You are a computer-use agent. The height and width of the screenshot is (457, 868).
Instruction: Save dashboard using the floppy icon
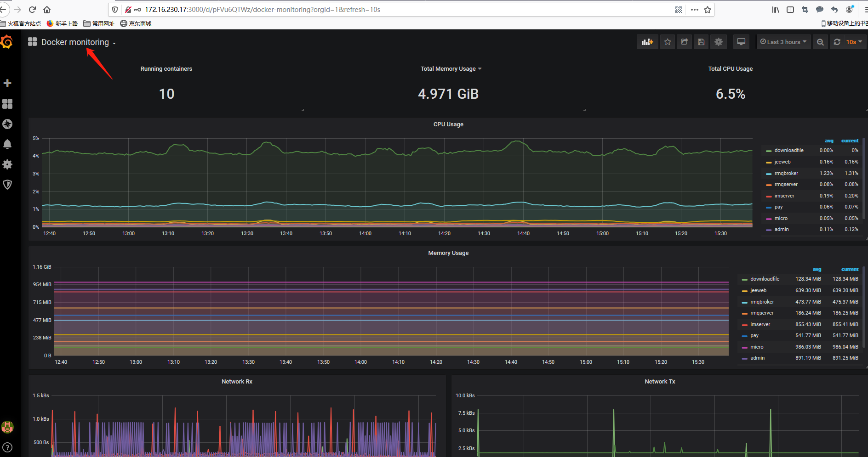(701, 42)
